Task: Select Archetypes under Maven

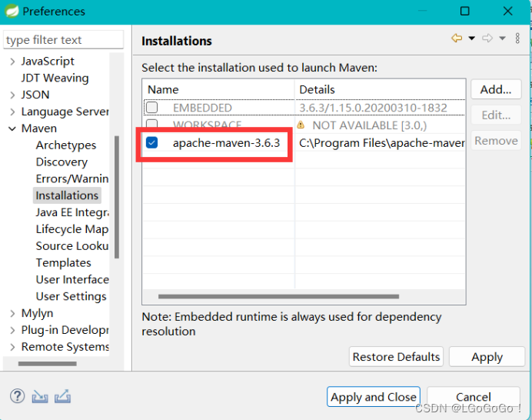Action: 65,145
